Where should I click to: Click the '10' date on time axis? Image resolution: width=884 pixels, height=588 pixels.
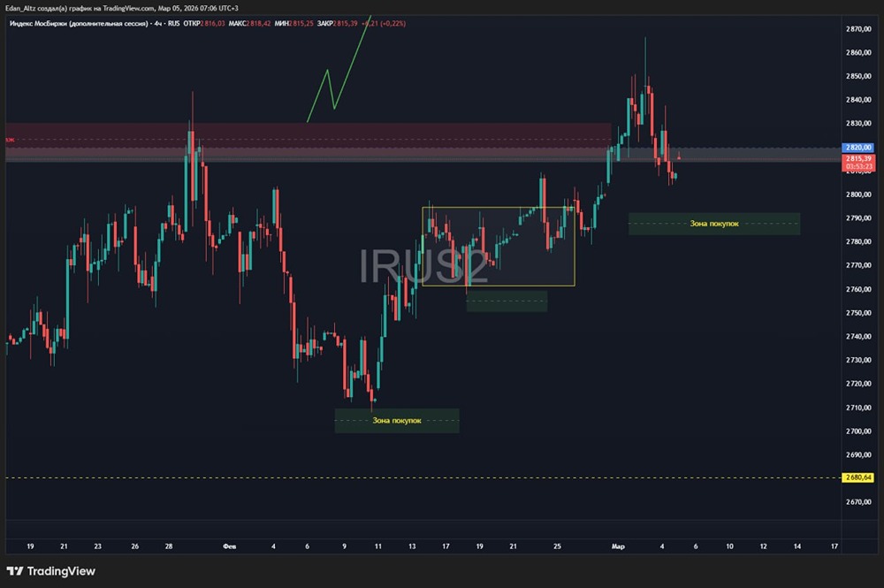pos(729,546)
